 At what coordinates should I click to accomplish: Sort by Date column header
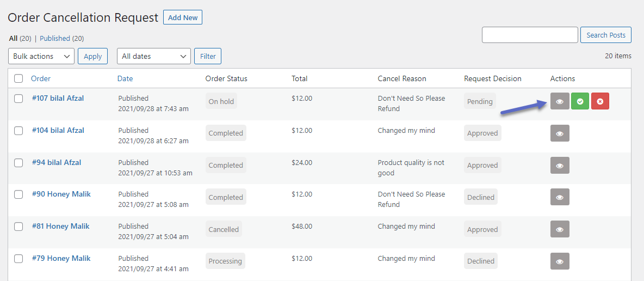(125, 78)
